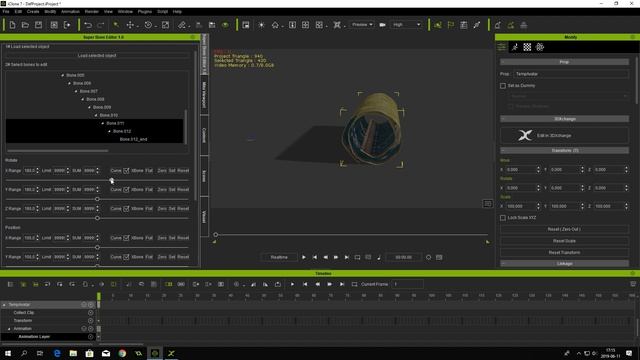
Task: Click the sun light toolbar icon
Action: 261,25
